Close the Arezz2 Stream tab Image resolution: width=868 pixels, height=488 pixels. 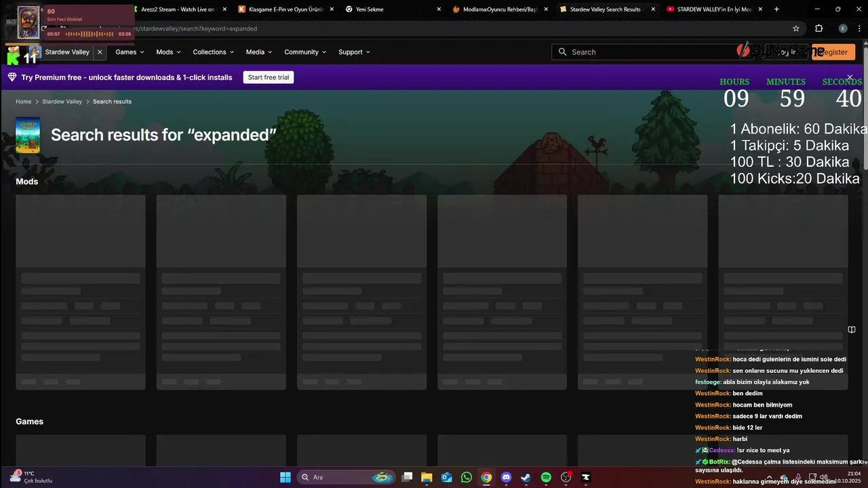click(x=224, y=9)
